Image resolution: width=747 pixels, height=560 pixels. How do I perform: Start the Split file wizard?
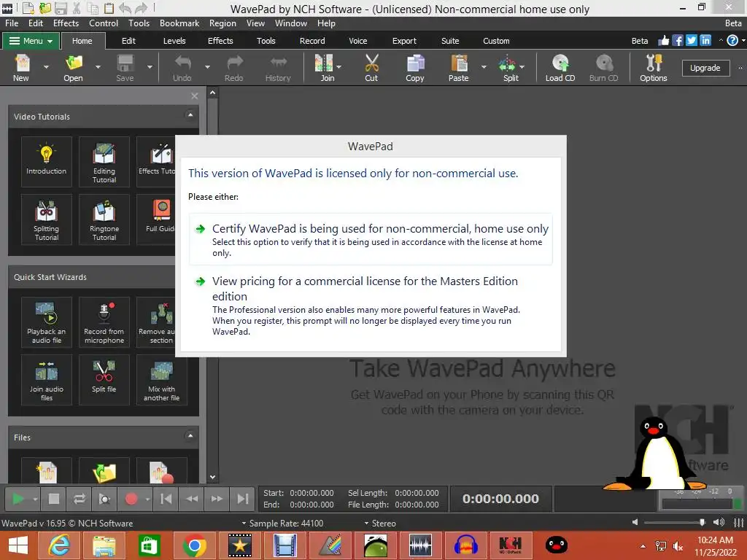point(104,379)
